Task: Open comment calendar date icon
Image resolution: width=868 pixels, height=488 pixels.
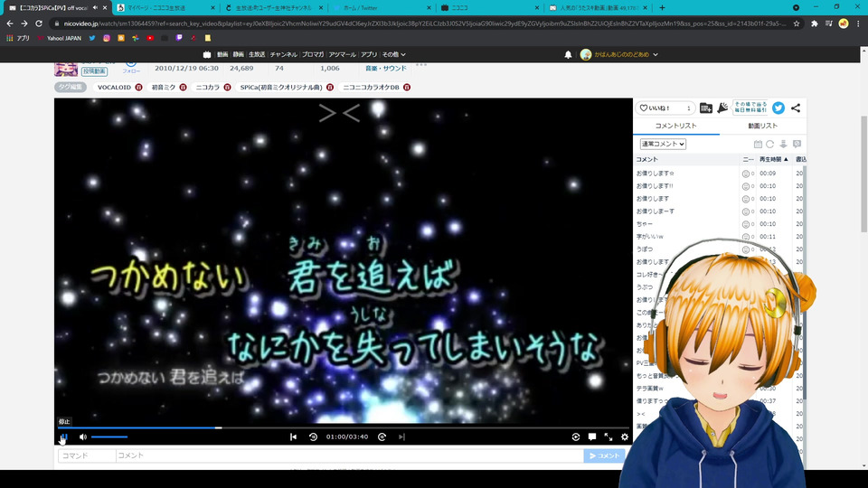Action: coord(758,144)
